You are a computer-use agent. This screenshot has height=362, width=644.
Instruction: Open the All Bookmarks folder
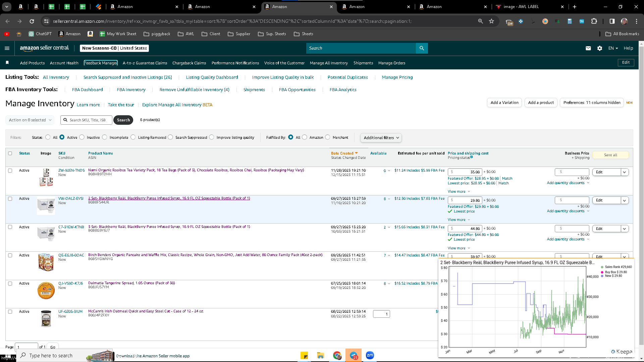point(622,34)
